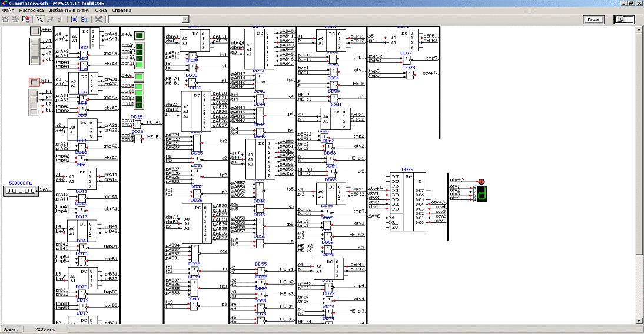This screenshot has width=644, height=334.
Task: Toggle the a+/- input switch
Action: [x=35, y=30]
